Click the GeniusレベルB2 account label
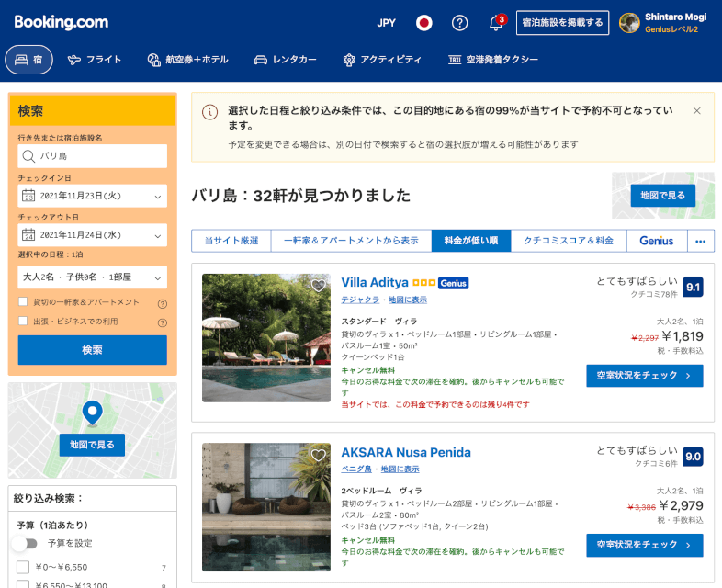 coord(671,29)
